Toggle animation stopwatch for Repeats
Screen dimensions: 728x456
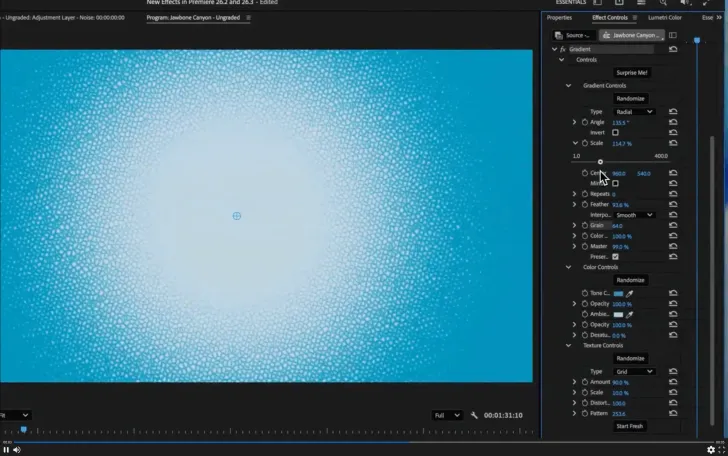click(585, 194)
